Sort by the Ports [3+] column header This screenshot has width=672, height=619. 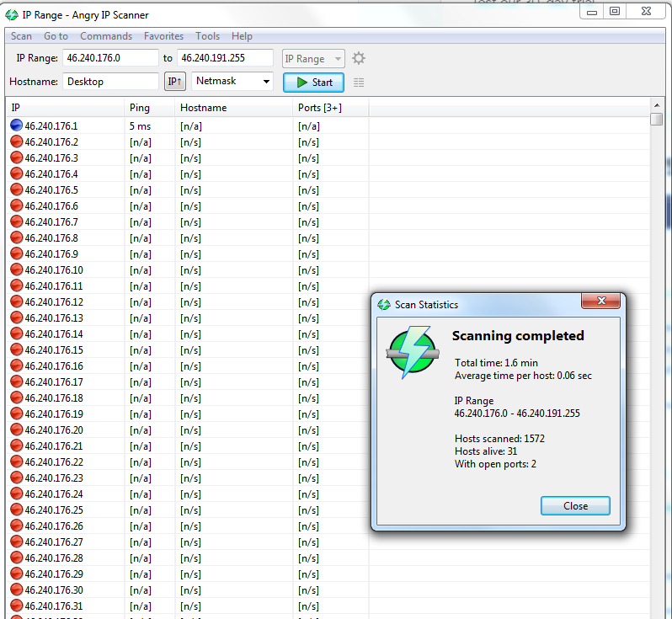click(331, 108)
